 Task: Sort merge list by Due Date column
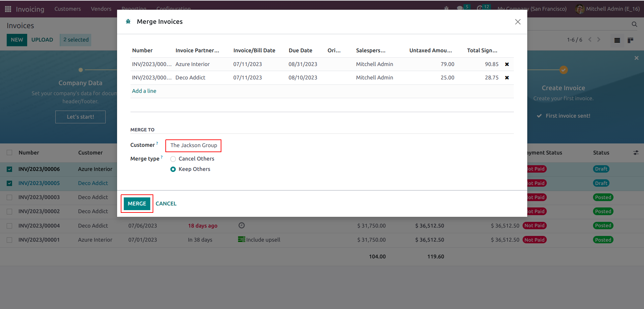pos(301,51)
